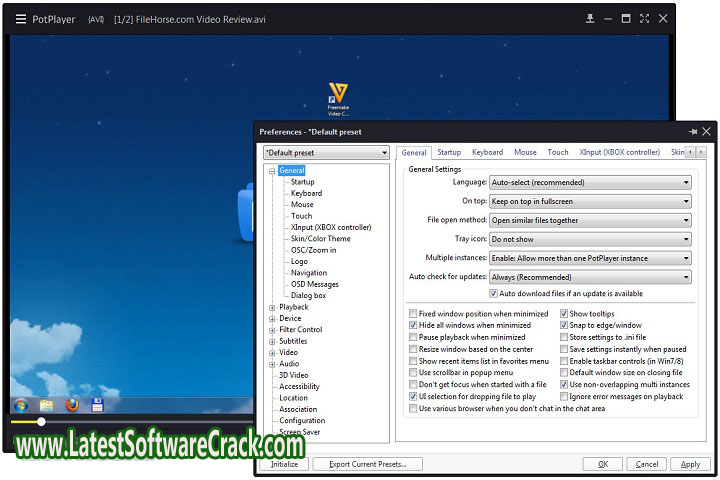Click the pin-on-top icon in PotPlayer title bar
Screen dimensions: 720x480
pyautogui.click(x=590, y=18)
